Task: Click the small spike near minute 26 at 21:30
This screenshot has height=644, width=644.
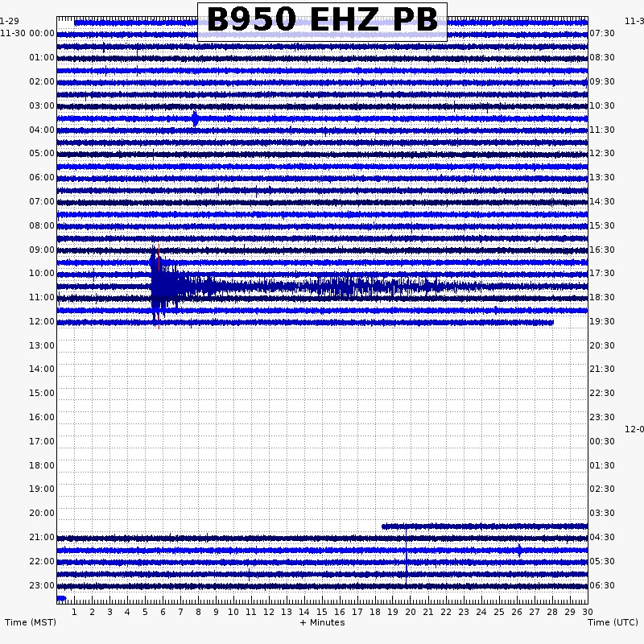Action: pyautogui.click(x=519, y=550)
